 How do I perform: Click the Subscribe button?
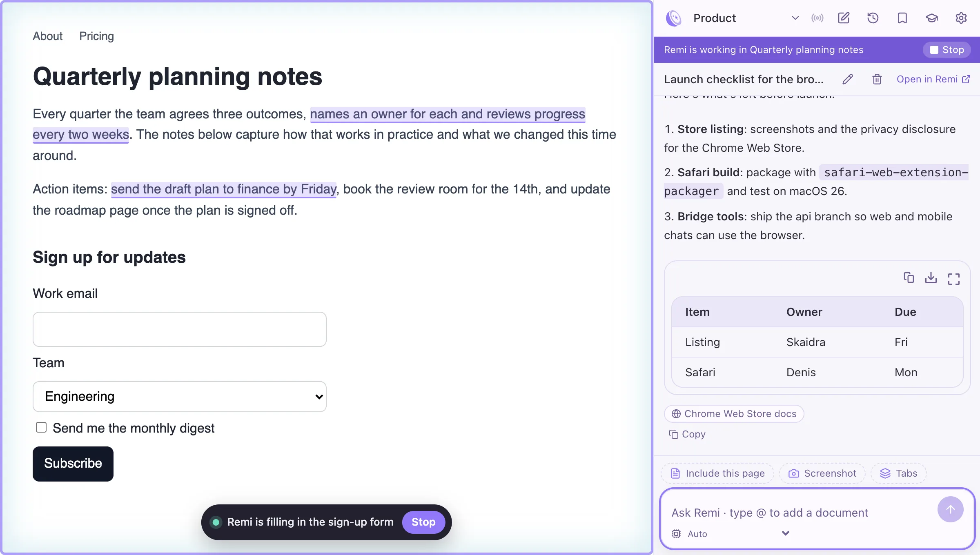(73, 464)
